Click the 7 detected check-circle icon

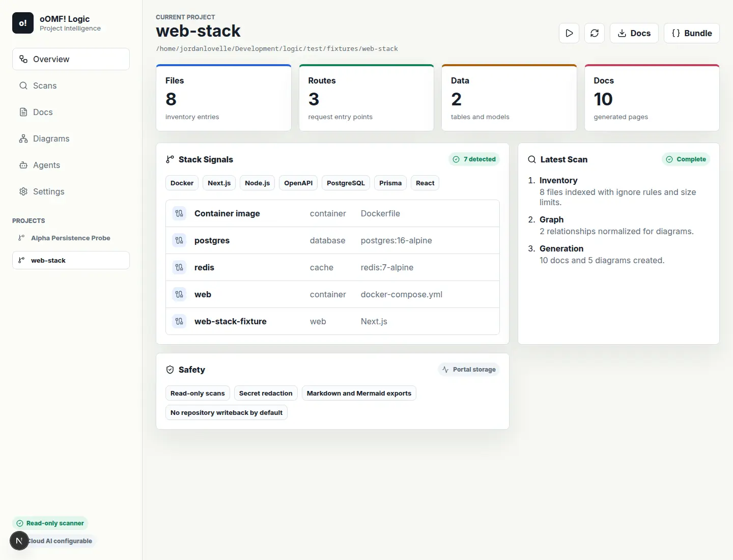(456, 159)
